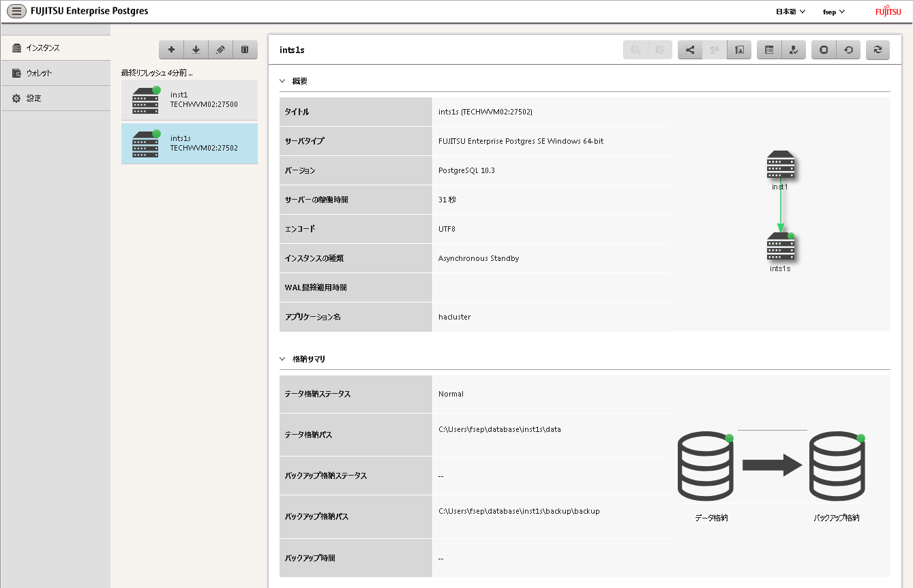The width and height of the screenshot is (913, 588).
Task: Click the data path 'C:\Users\fsep\database\inst1s\data'
Action: [500, 429]
